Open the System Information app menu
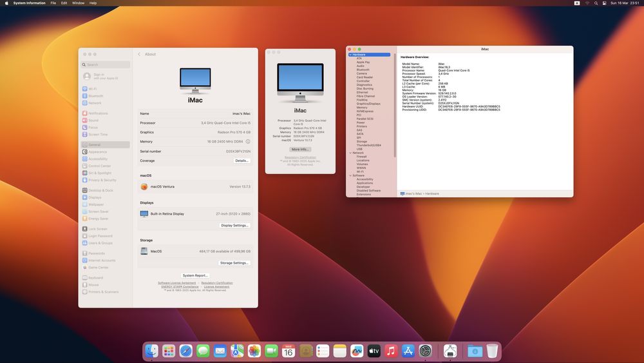Screen dimensions: 644x363 point(29,3)
